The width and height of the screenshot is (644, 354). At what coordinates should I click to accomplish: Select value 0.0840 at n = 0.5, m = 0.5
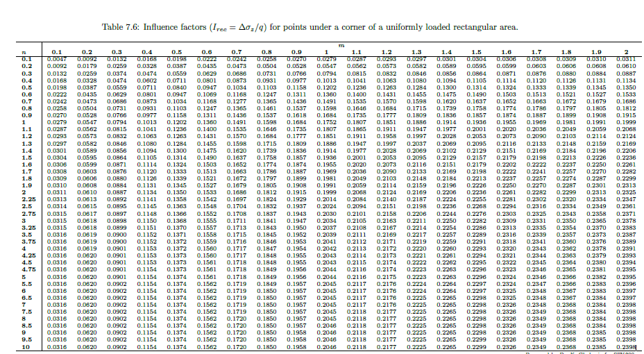click(x=176, y=88)
